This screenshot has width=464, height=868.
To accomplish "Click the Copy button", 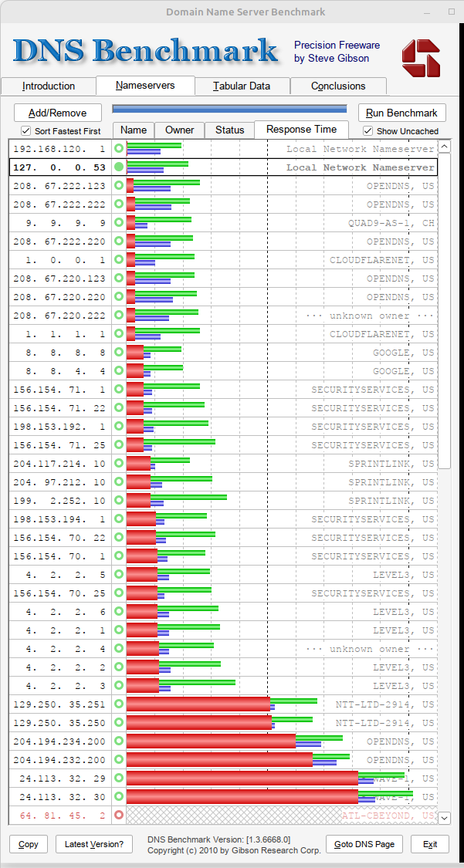I will (x=29, y=844).
